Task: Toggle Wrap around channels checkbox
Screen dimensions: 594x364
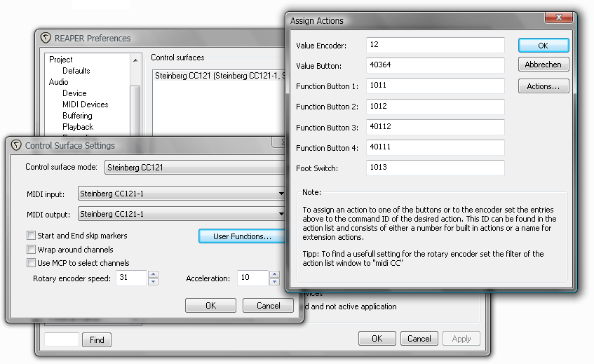Action: pos(31,249)
